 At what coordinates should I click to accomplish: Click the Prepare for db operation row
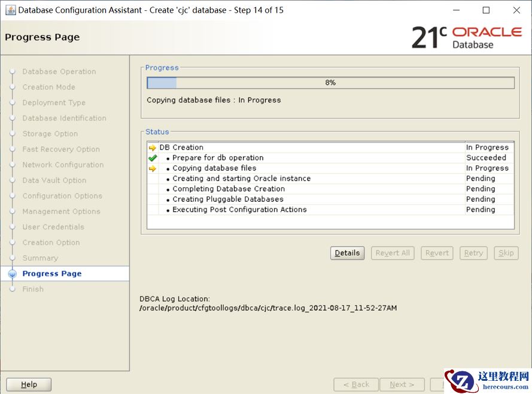pyautogui.click(x=330, y=158)
